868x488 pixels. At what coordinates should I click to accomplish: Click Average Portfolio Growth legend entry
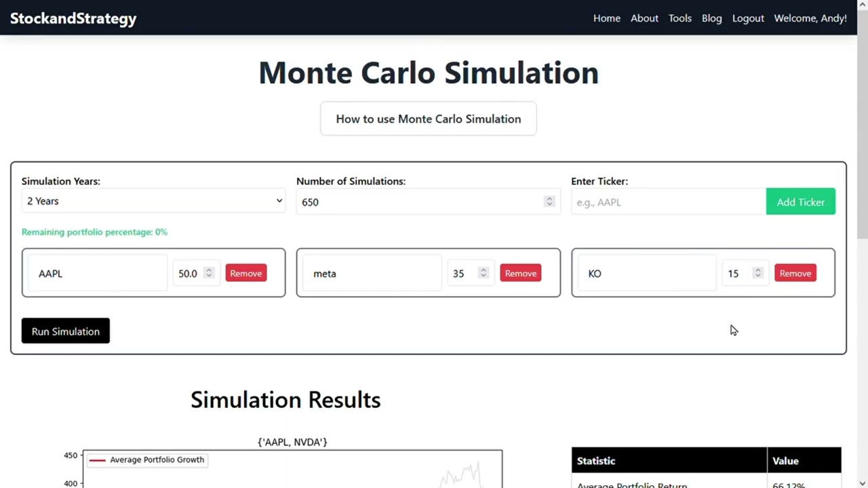(146, 460)
